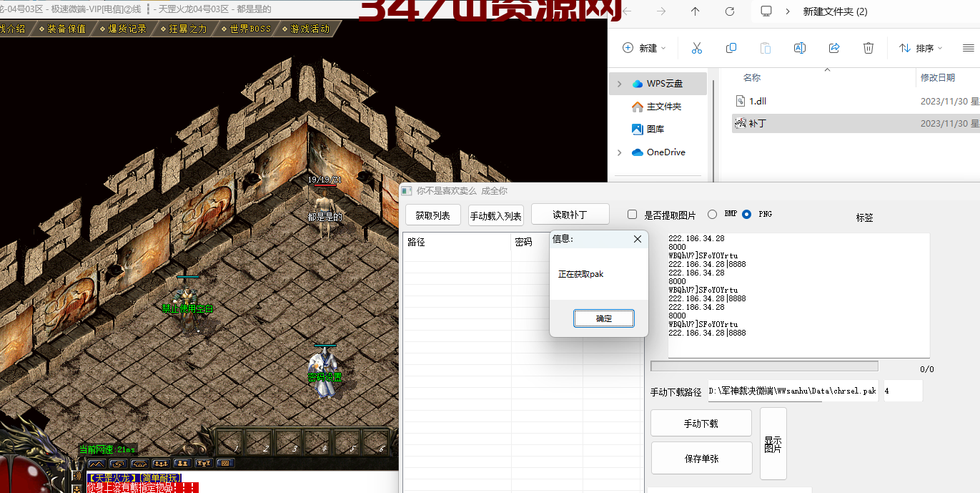Click the small input field containing 4
The image size is (980, 493).
[x=903, y=391]
